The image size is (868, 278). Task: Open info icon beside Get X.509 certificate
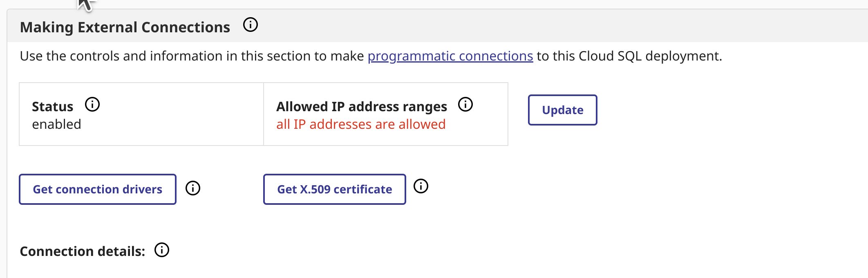421,186
